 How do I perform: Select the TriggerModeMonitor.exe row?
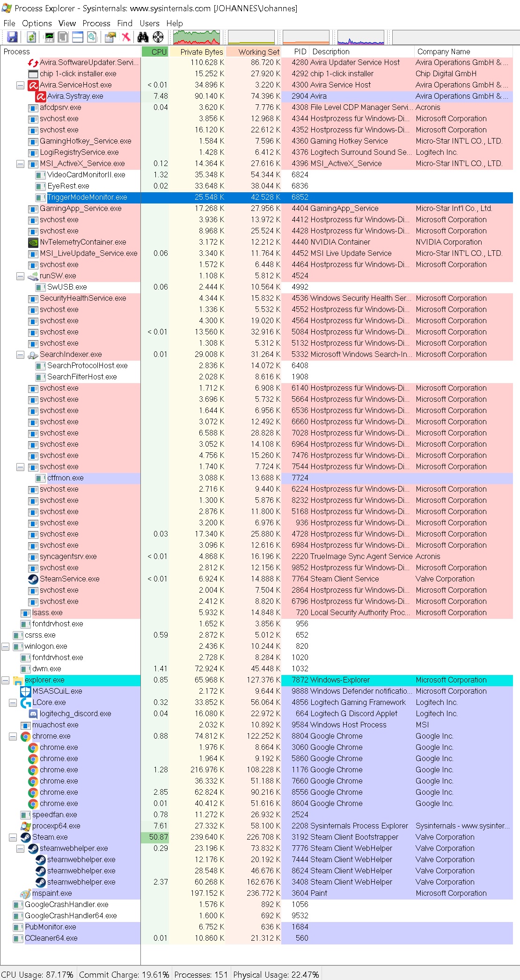[256, 197]
